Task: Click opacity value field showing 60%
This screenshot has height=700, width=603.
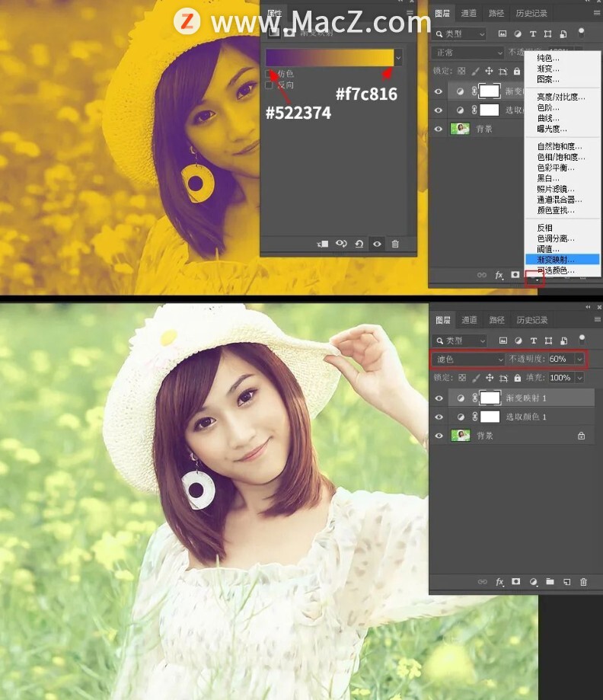Action: point(560,359)
